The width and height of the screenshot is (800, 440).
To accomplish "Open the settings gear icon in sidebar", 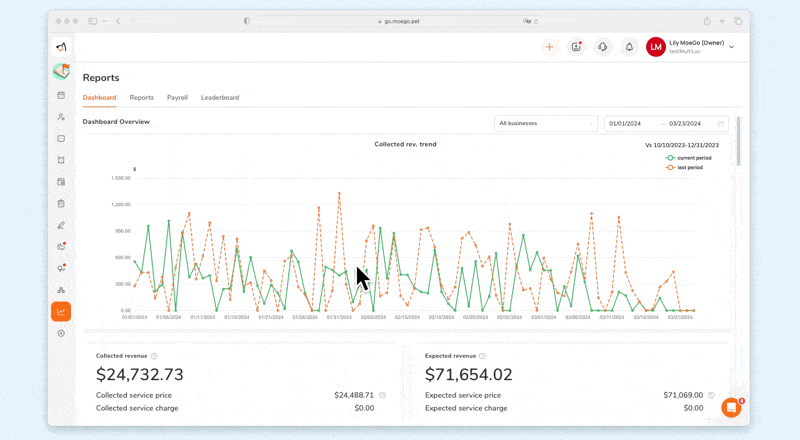I will (x=61, y=333).
